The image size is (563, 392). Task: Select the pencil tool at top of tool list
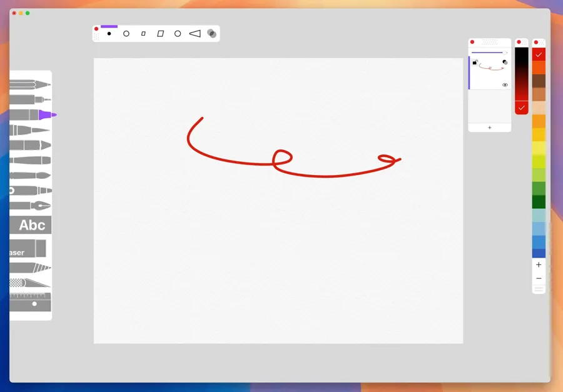pos(30,84)
